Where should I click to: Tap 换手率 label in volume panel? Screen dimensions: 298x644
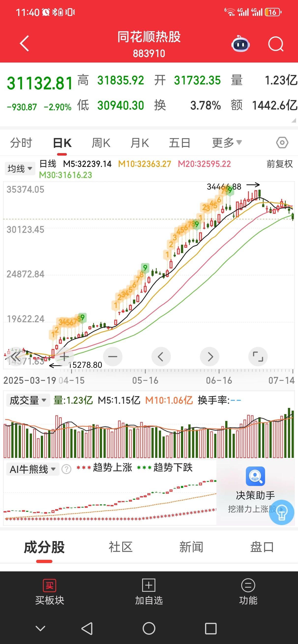pos(214,400)
